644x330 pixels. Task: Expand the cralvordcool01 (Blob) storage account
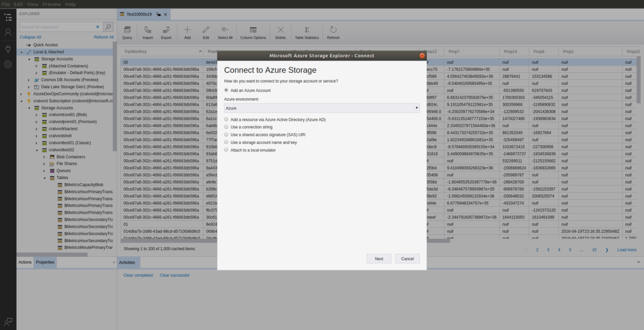36,115
